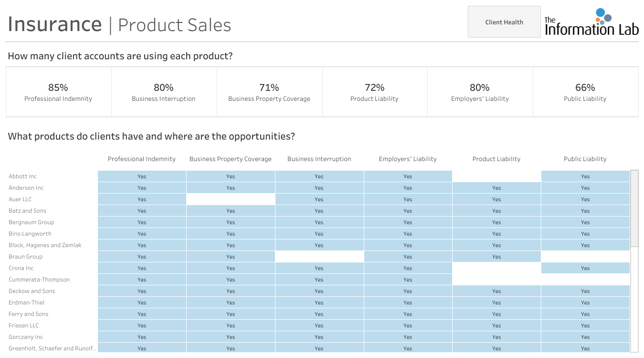Click the table scrollbar thumb
The height and width of the screenshot is (358, 644).
point(634,208)
